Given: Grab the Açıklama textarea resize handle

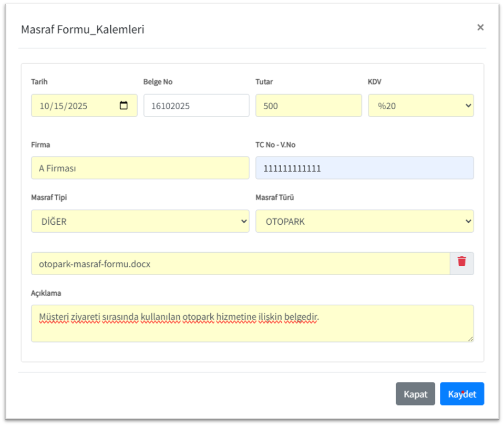Looking at the screenshot, I should point(470,339).
